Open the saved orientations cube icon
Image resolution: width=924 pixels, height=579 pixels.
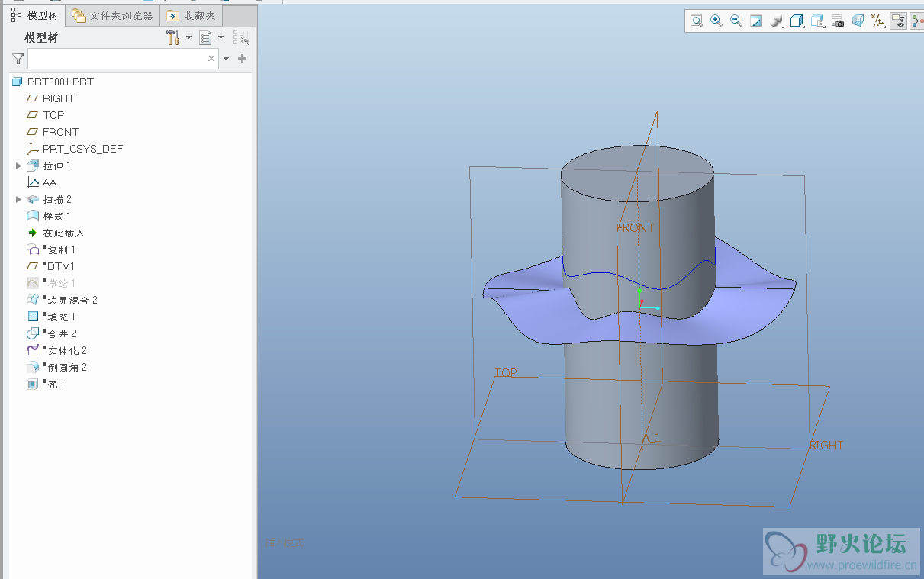tap(797, 21)
